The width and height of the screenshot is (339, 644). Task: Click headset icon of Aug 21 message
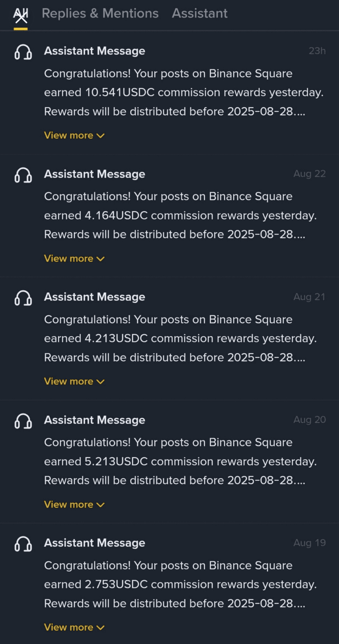[x=23, y=298]
